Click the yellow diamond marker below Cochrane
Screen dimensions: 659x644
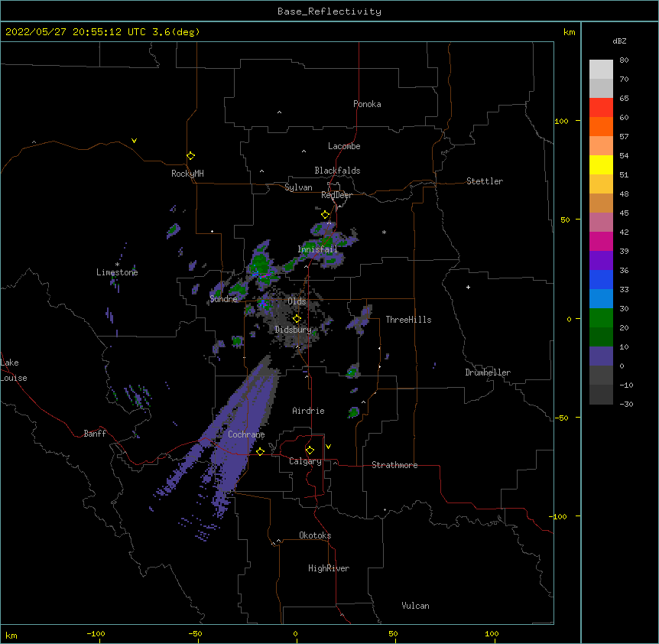(x=260, y=451)
